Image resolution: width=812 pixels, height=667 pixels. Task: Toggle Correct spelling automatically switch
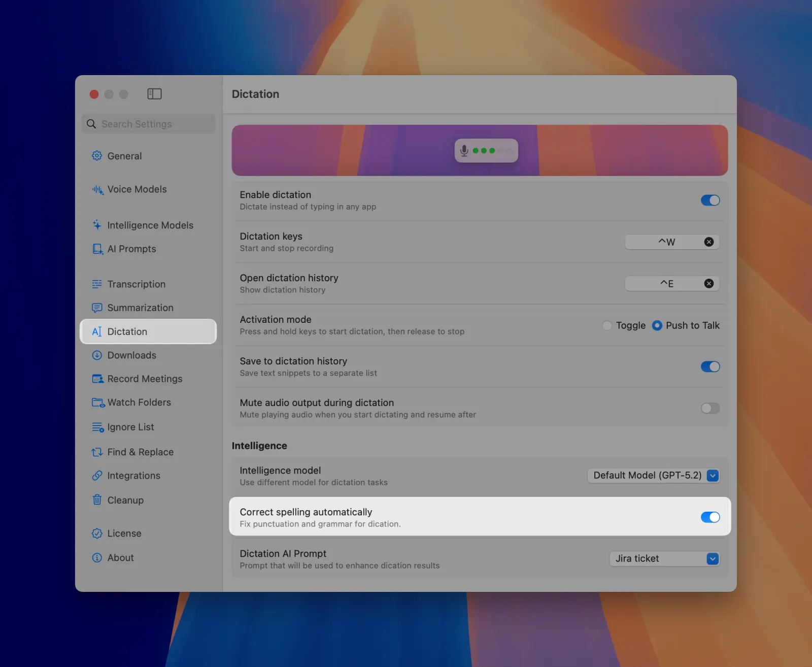710,517
